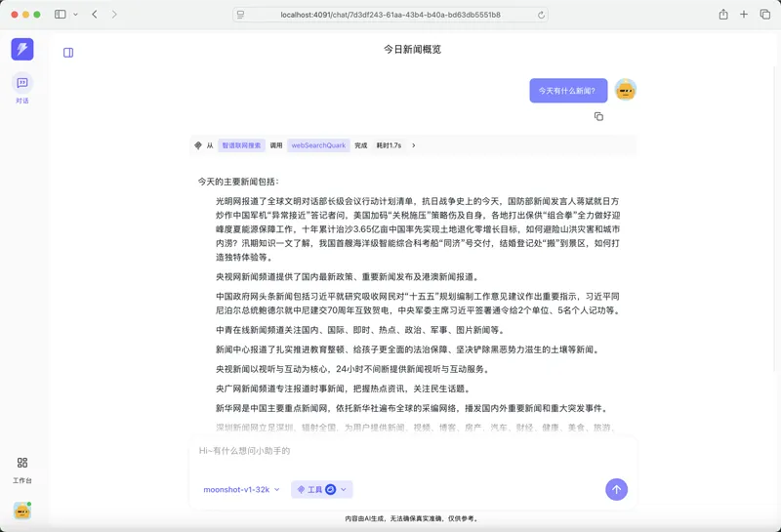
Task: Copy the user message with copy icon
Action: pos(598,116)
